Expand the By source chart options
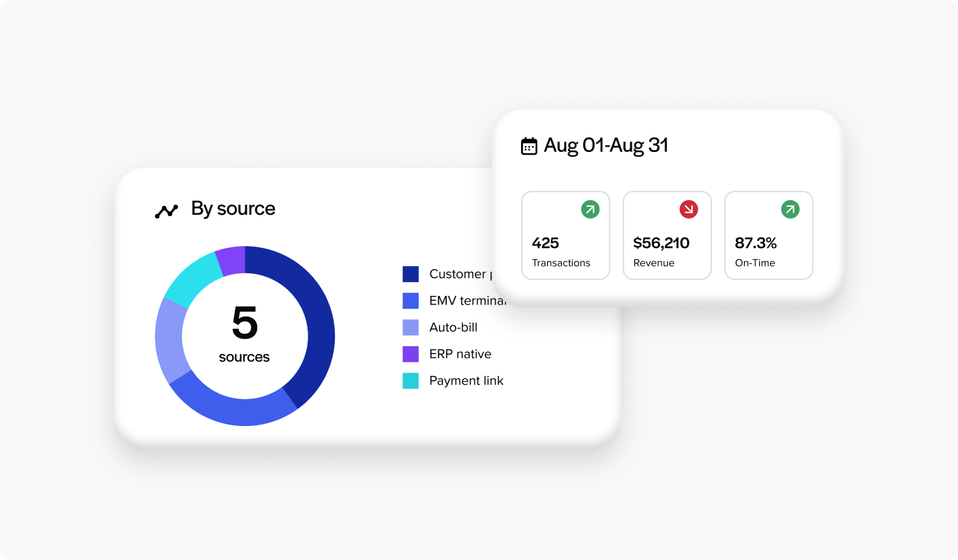Image resolution: width=958 pixels, height=560 pixels. click(233, 209)
